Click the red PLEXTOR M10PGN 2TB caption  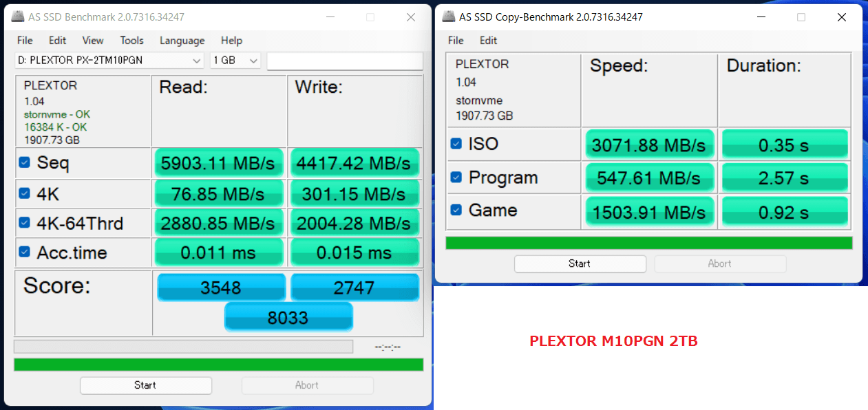[x=613, y=341]
